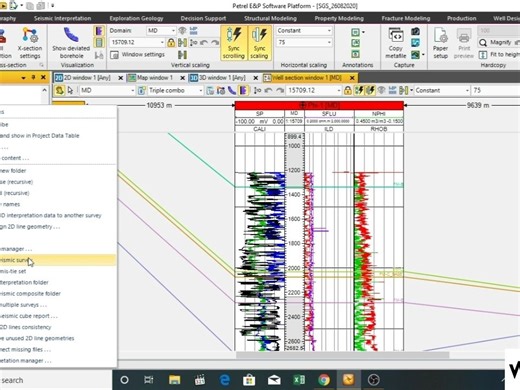Screen dimensions: 520x390
Task: Click Copy metafile
Action: pos(396,44)
